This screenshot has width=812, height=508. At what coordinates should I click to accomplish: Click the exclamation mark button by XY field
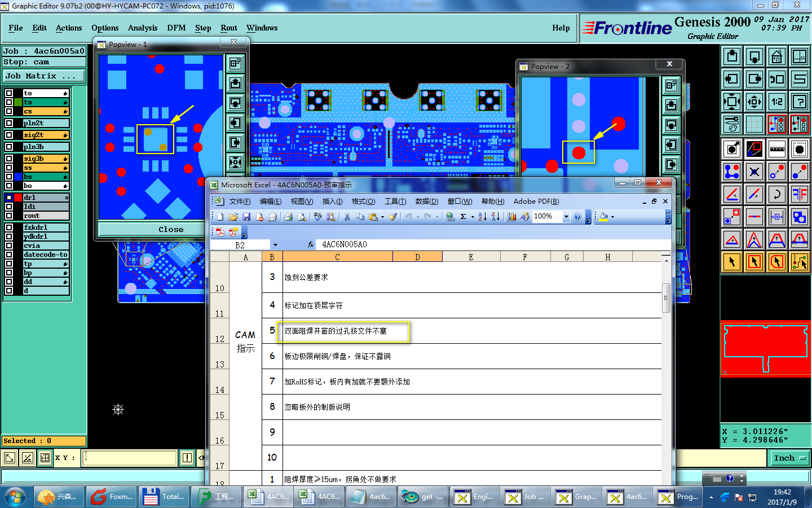tap(187, 458)
